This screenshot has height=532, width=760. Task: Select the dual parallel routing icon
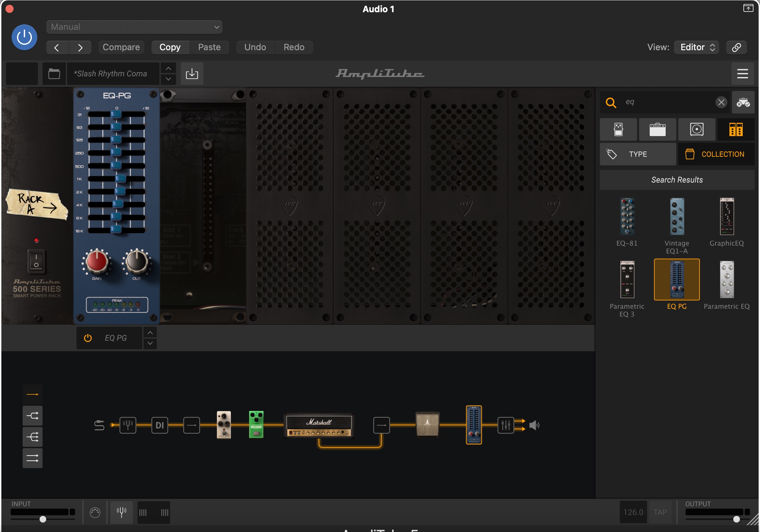click(33, 458)
